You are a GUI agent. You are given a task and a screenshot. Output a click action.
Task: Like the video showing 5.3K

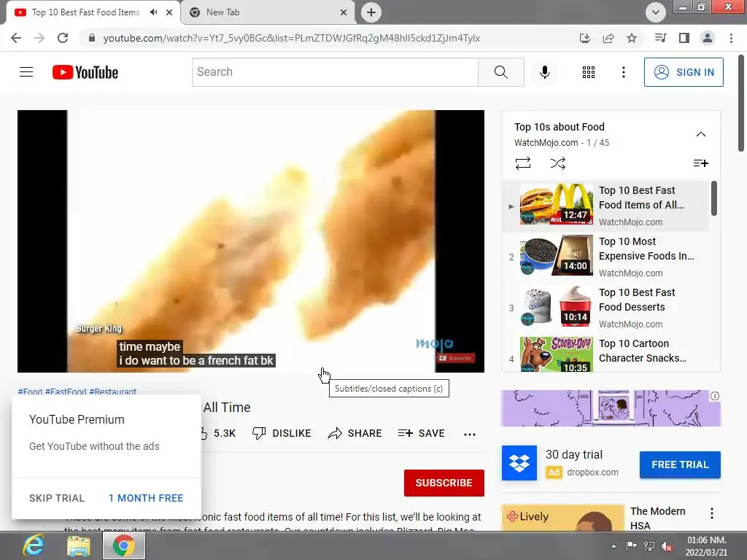218,433
